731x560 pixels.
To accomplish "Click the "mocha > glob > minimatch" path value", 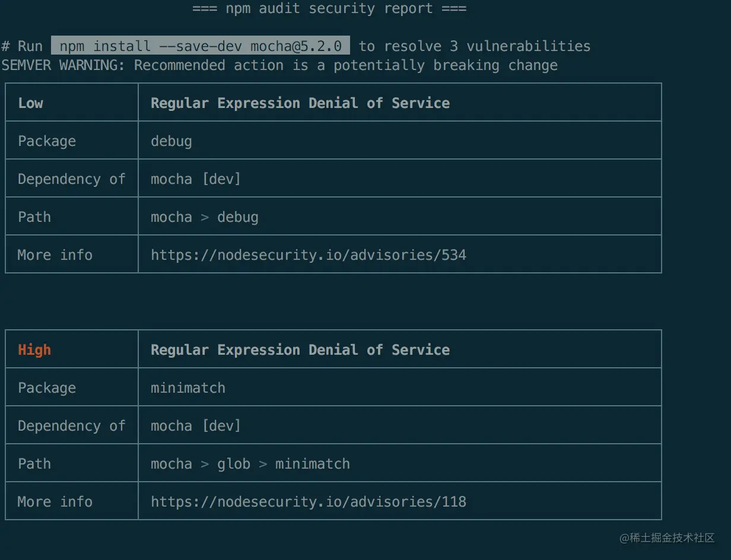I will pyautogui.click(x=250, y=464).
